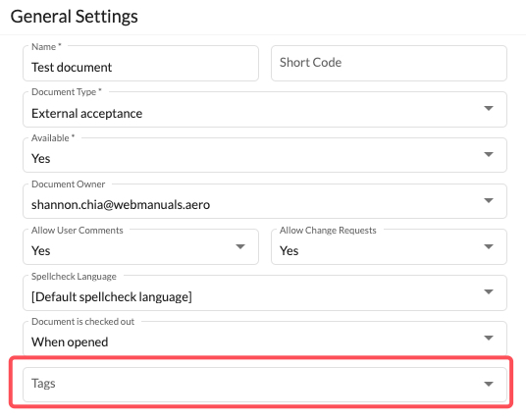Open the Document Type combo box
Screen dimensions: 526x420
pyautogui.click(x=265, y=109)
